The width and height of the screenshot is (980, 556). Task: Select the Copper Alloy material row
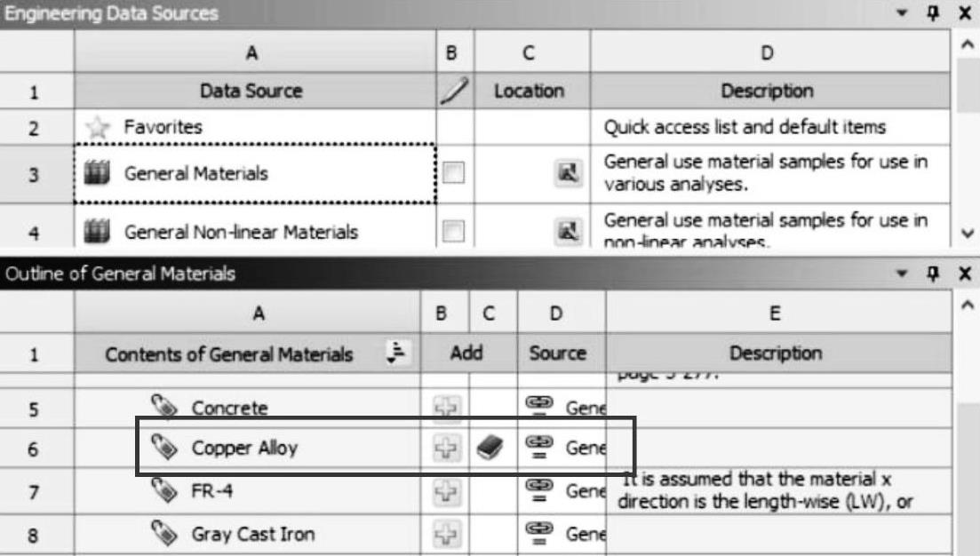point(244,448)
